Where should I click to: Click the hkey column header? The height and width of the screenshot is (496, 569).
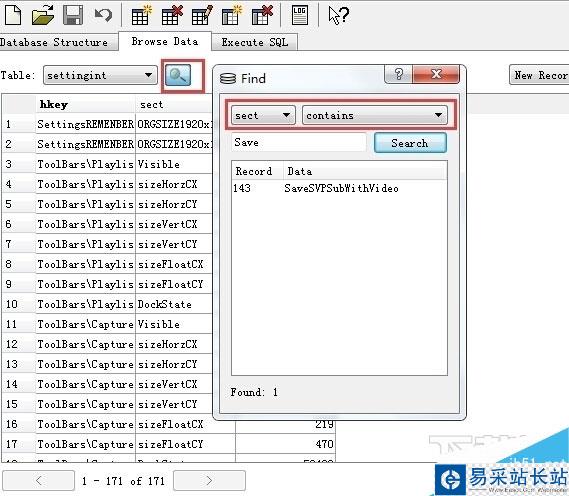85,104
